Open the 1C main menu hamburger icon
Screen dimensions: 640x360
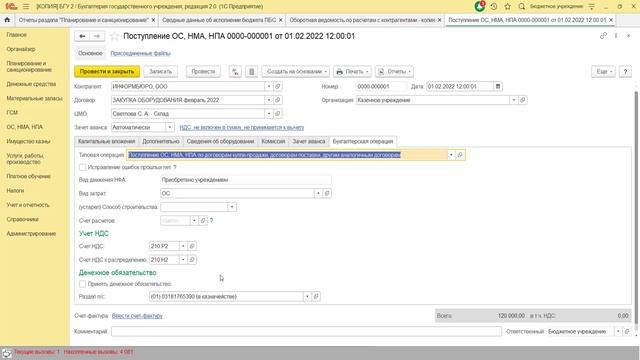tap(26, 7)
